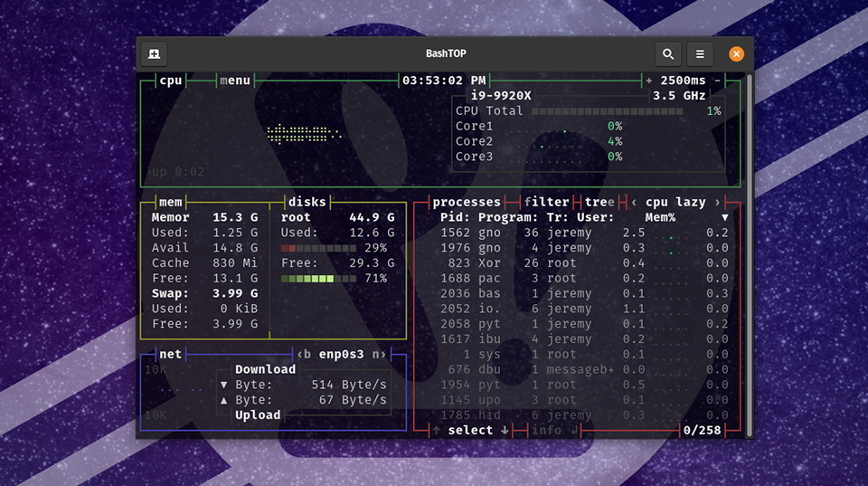Image resolution: width=868 pixels, height=486 pixels.
Task: Click the clock showing 03:53:02 PM
Action: click(444, 81)
